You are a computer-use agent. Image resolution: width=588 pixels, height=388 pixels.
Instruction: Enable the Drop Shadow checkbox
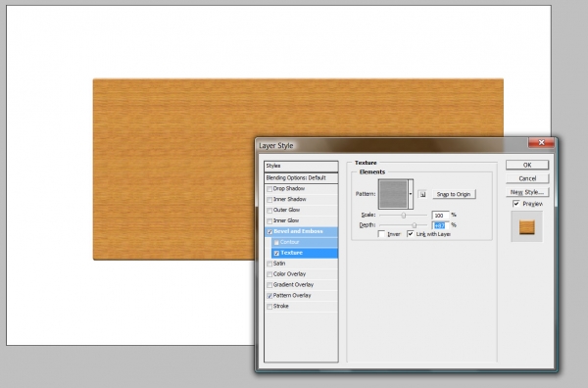click(x=269, y=189)
